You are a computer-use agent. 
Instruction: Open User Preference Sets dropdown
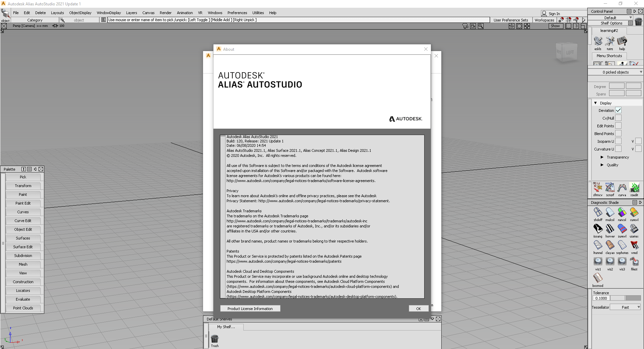point(510,20)
